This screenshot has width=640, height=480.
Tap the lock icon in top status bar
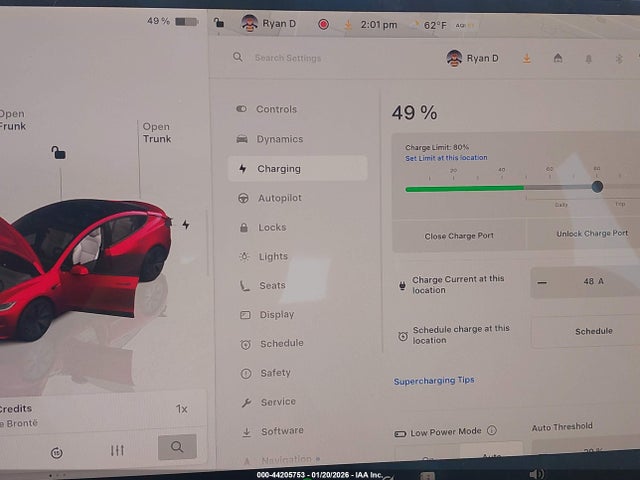coord(219,22)
